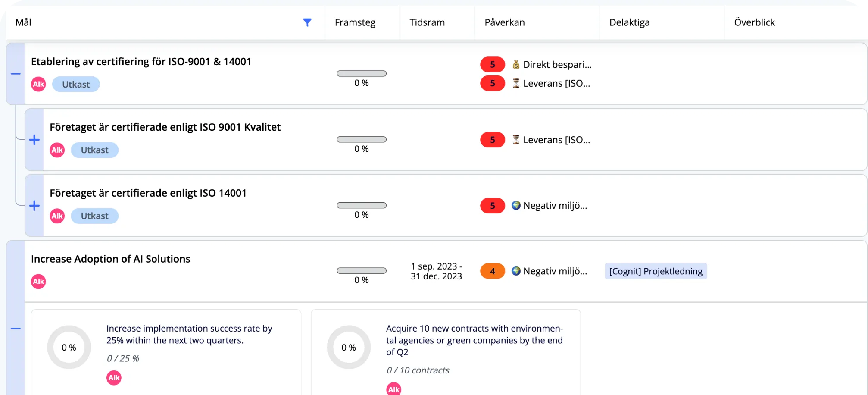The image size is (868, 395).
Task: Select the Påverkan column header
Action: pos(505,22)
